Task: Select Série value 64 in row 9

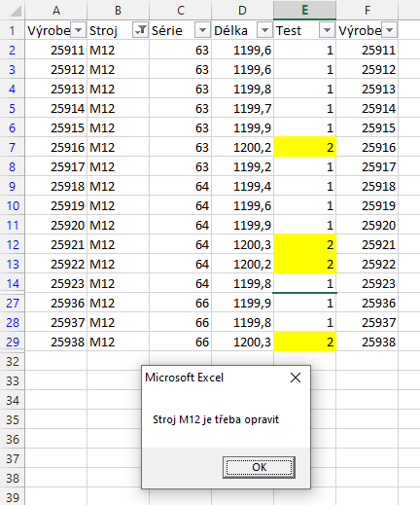Action: tap(181, 186)
